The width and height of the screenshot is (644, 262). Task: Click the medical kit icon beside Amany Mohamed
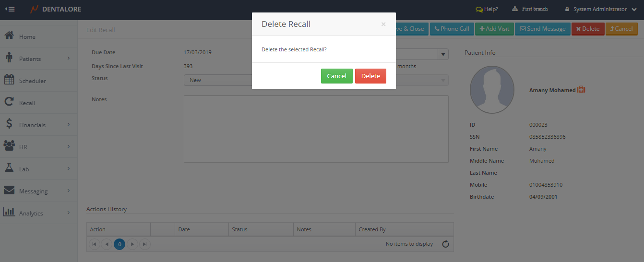click(x=581, y=90)
